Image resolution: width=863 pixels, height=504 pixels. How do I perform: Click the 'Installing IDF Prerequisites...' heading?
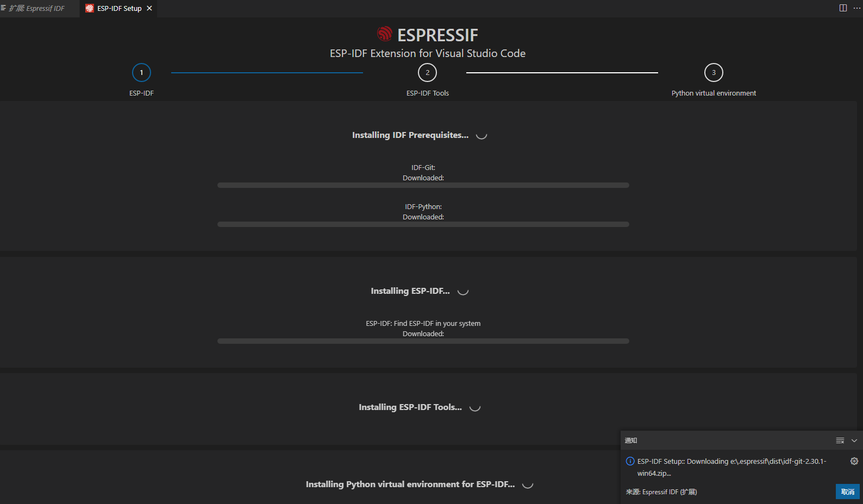tap(410, 135)
